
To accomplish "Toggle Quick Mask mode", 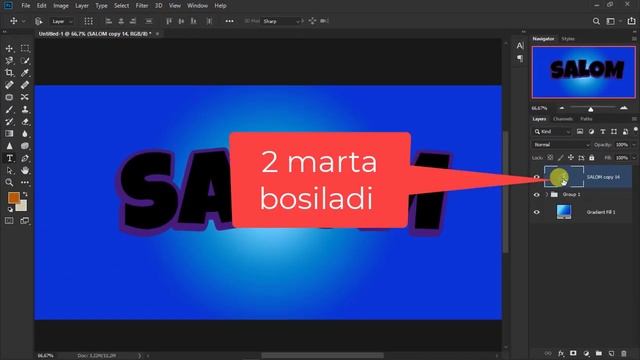I will [x=9, y=221].
